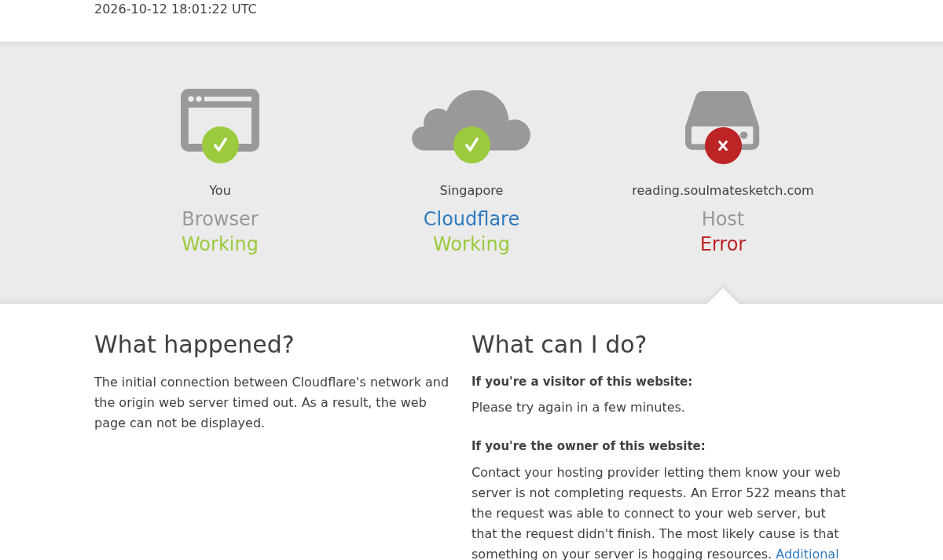The image size is (943, 560).
Task: Click the timestamp 2026-10-12 18:01:22 UTC
Action: pos(175,9)
